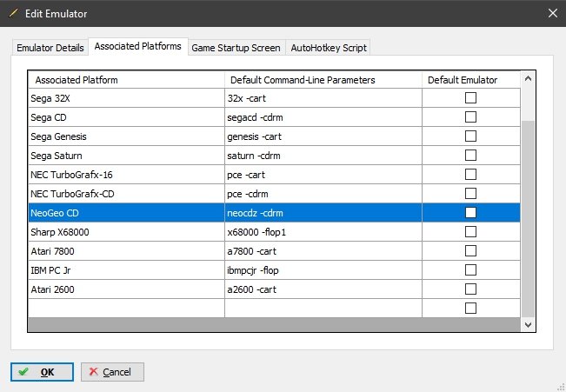Cancel editing the emulator
Image resolution: width=566 pixels, height=392 pixels.
pyautogui.click(x=112, y=372)
